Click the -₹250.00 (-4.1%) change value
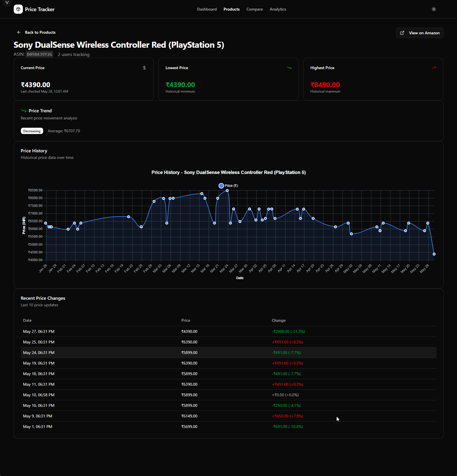 coord(286,405)
